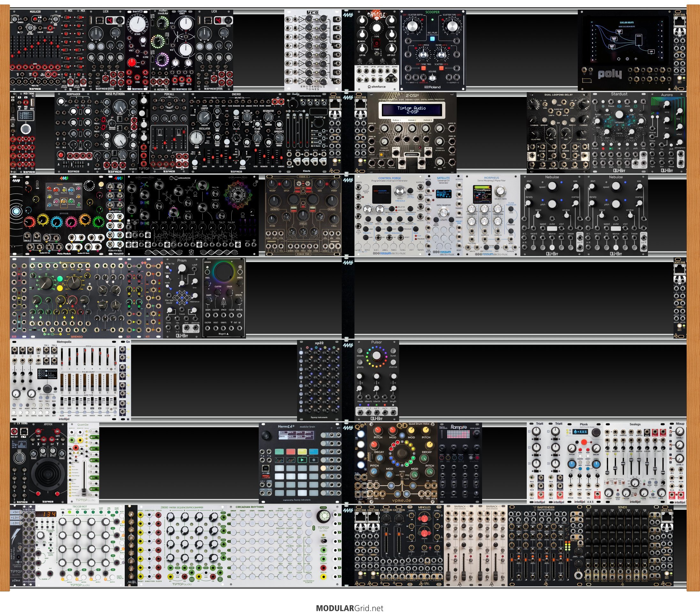700x615 pixels.
Task: Click the CLOCK knob on Circadian Rhythms
Action: pos(323,516)
